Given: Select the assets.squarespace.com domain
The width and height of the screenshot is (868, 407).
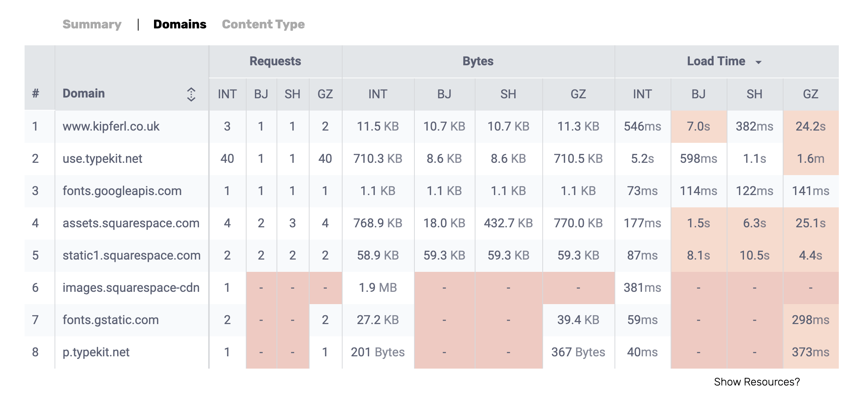Looking at the screenshot, I should (x=131, y=223).
